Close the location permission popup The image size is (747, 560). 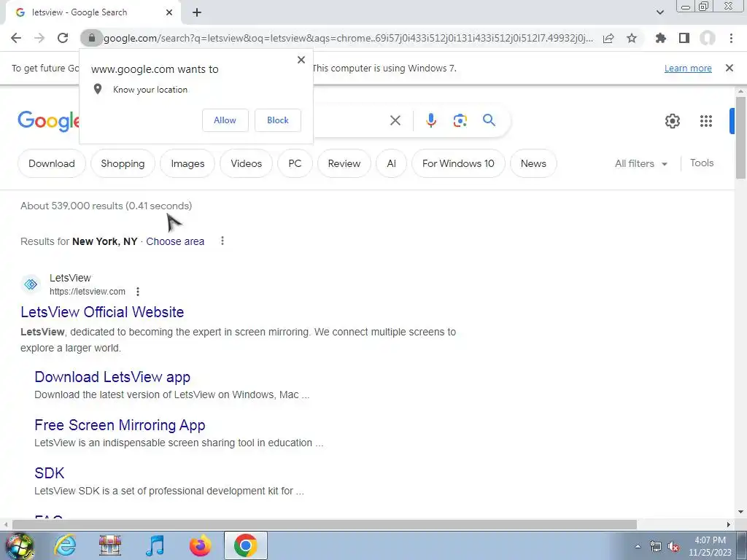click(x=301, y=60)
